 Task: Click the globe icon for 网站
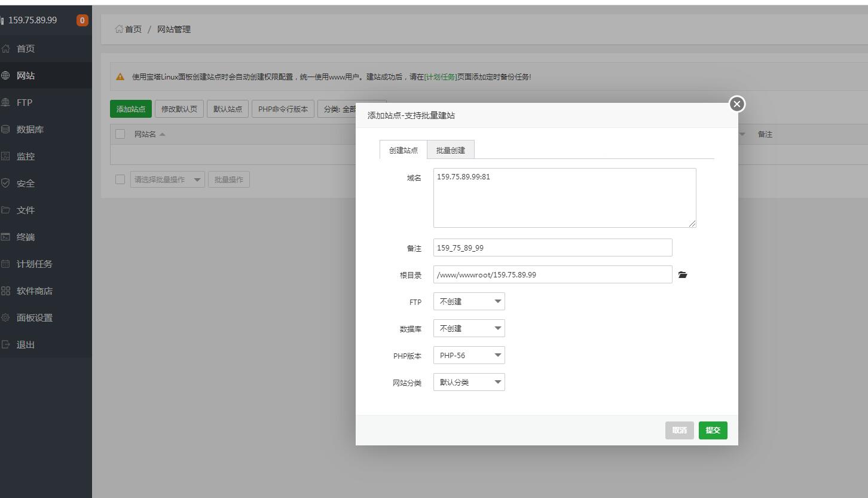pyautogui.click(x=6, y=76)
